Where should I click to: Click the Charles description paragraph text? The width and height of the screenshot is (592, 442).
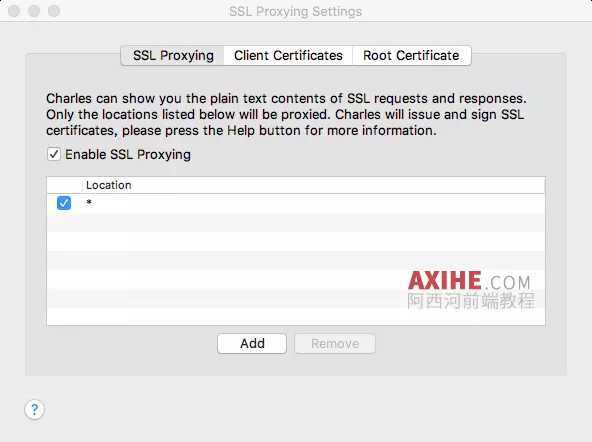pos(286,114)
